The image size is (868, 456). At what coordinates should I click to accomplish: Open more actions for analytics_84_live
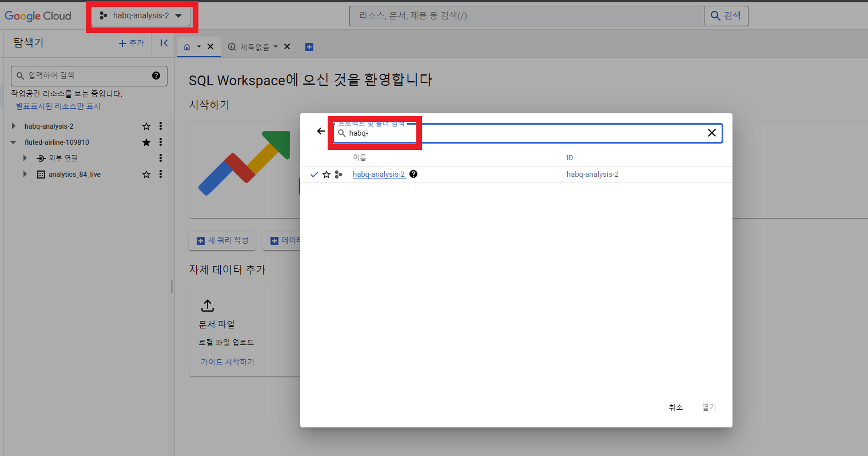161,174
